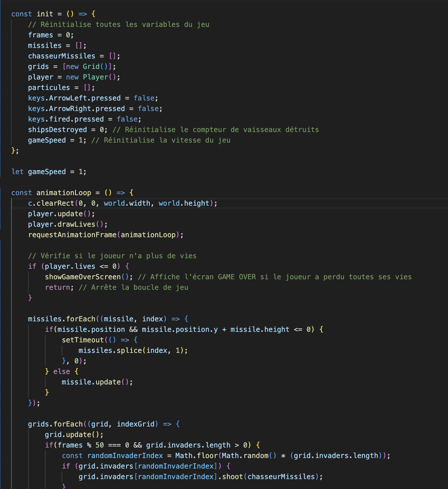Image resolution: width=448 pixels, height=489 pixels.
Task: Click the 'return;' statement
Action: (x=59, y=287)
